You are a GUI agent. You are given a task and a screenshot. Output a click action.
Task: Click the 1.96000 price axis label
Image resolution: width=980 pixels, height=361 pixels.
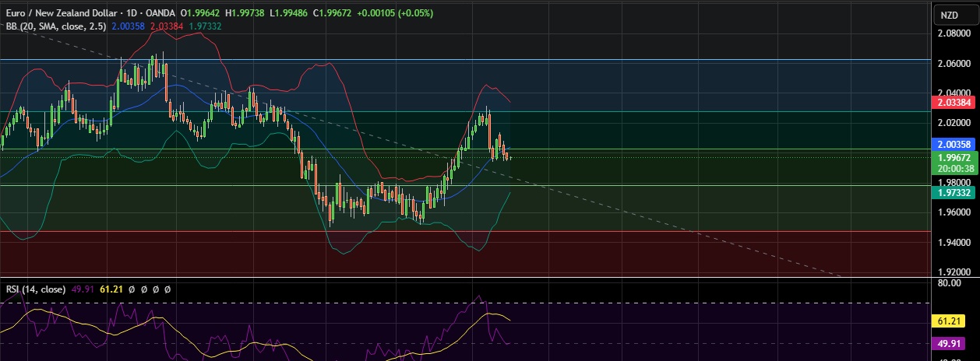coord(953,212)
